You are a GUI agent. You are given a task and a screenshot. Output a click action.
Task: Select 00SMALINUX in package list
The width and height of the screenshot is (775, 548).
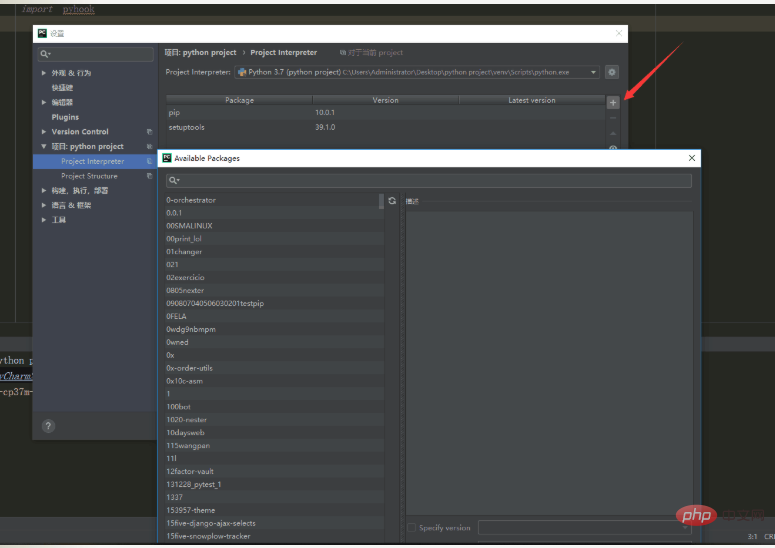coord(274,226)
